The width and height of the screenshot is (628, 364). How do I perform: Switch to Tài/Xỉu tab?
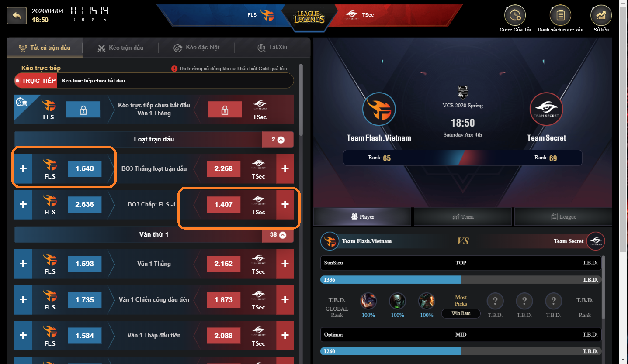coord(273,48)
